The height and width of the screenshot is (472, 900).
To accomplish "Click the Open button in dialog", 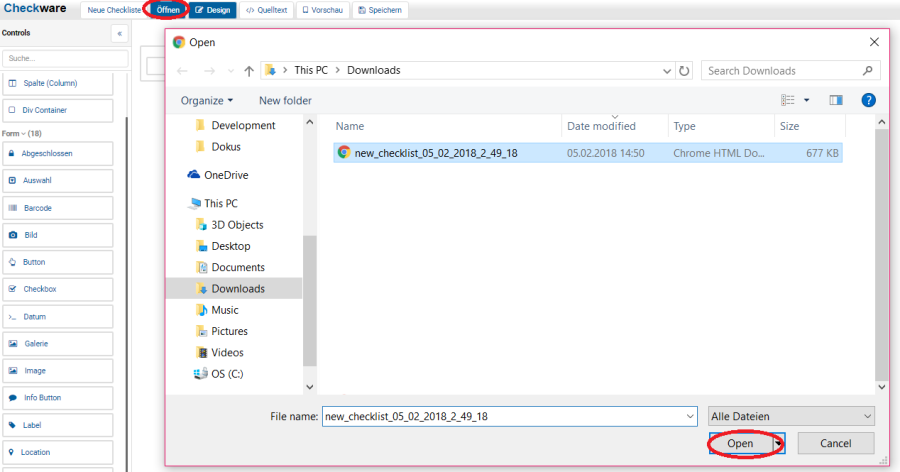I will (740, 443).
